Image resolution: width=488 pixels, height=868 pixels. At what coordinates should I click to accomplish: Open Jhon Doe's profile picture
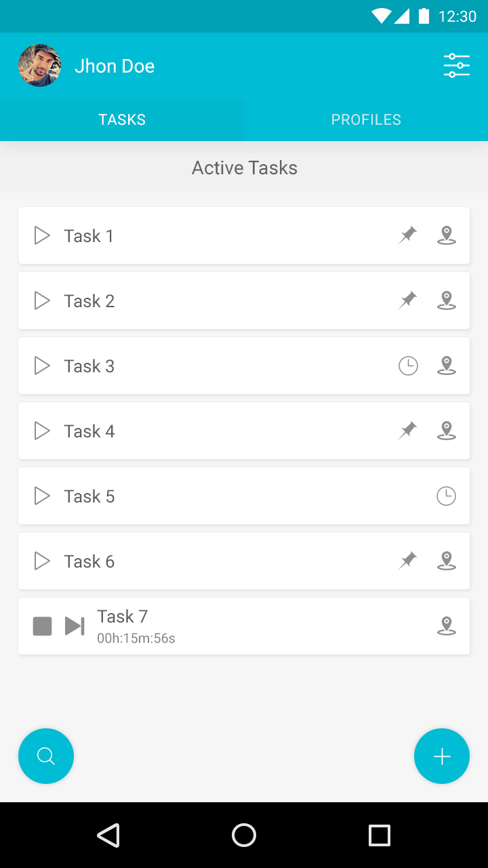[40, 66]
